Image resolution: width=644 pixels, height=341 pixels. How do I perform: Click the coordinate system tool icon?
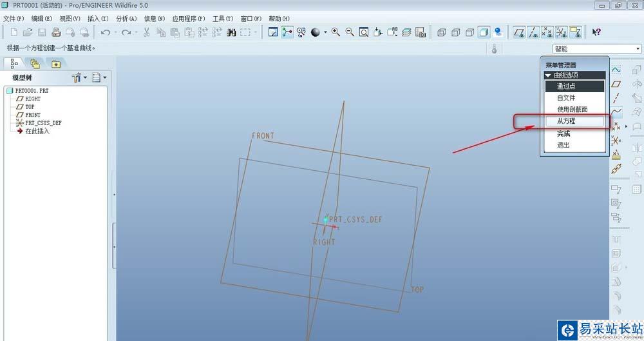point(616,141)
